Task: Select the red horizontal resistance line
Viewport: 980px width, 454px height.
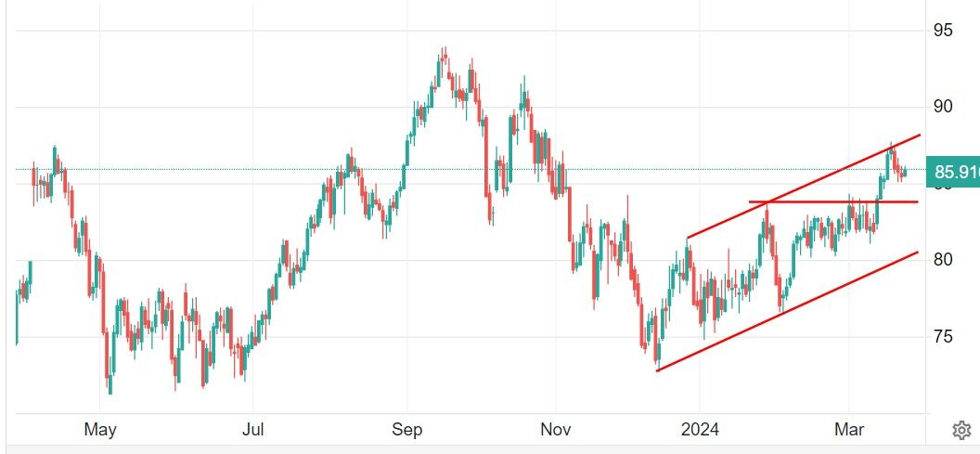Action: click(835, 201)
